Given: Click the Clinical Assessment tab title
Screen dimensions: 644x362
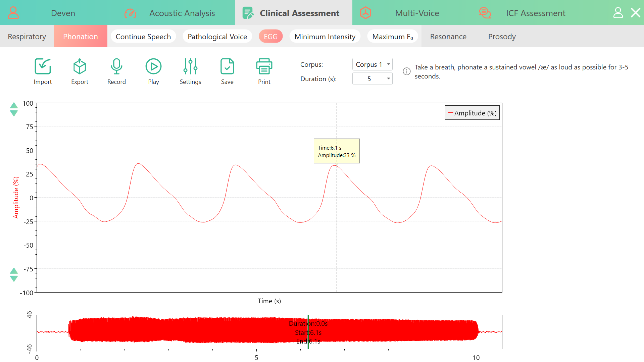Looking at the screenshot, I should point(299,13).
